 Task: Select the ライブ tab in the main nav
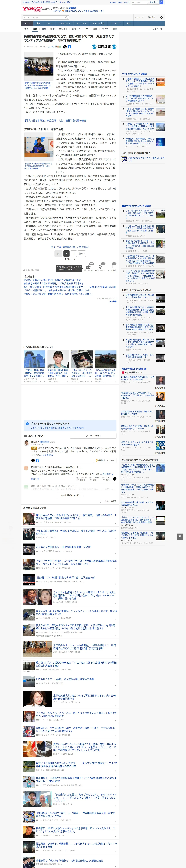(x=49, y=24)
